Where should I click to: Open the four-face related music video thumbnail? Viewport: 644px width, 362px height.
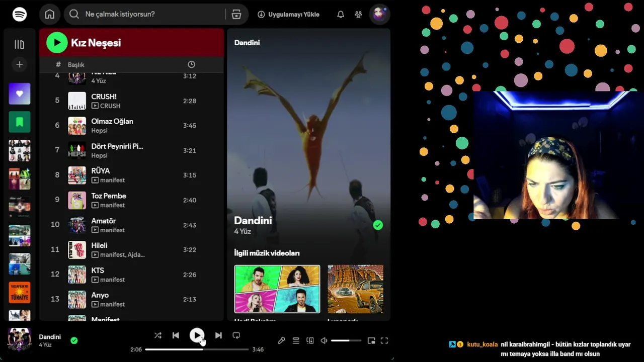tap(277, 289)
